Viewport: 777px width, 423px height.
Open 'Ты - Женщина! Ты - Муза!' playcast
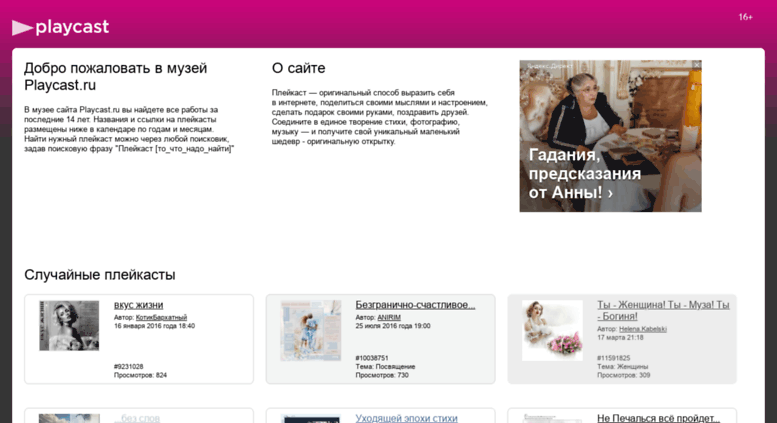[x=663, y=311]
